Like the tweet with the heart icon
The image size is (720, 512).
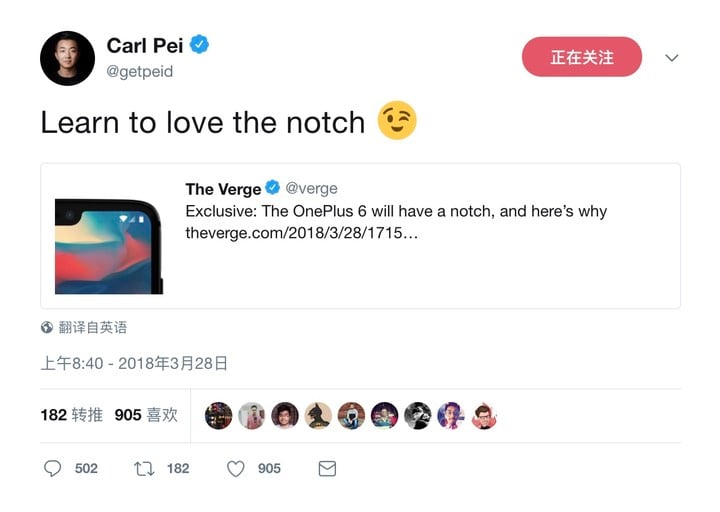click(236, 469)
